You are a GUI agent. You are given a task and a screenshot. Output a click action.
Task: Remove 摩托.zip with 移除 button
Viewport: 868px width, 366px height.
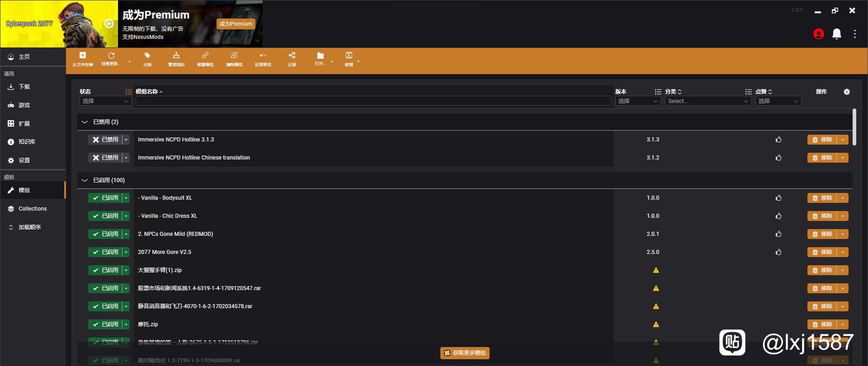click(822, 324)
